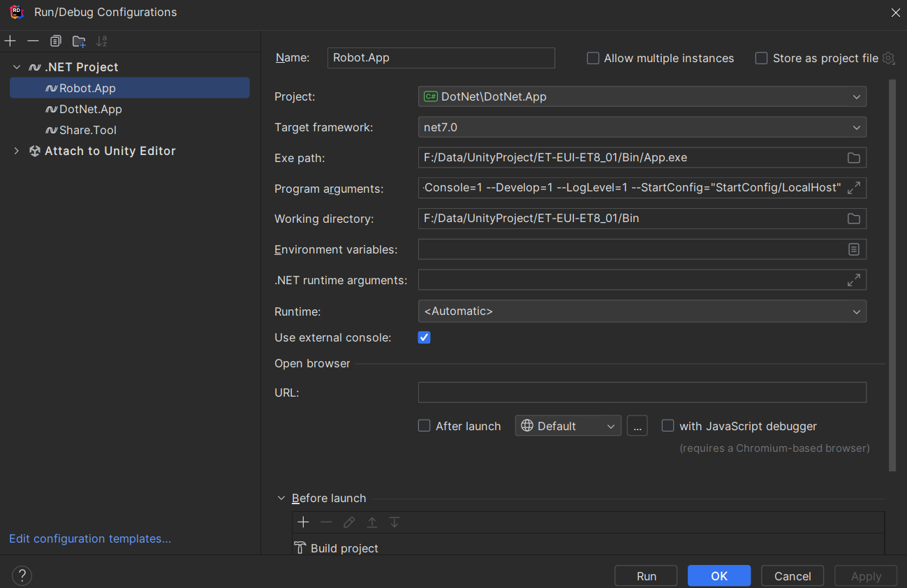
Task: Move Before launch task down
Action: pos(394,522)
